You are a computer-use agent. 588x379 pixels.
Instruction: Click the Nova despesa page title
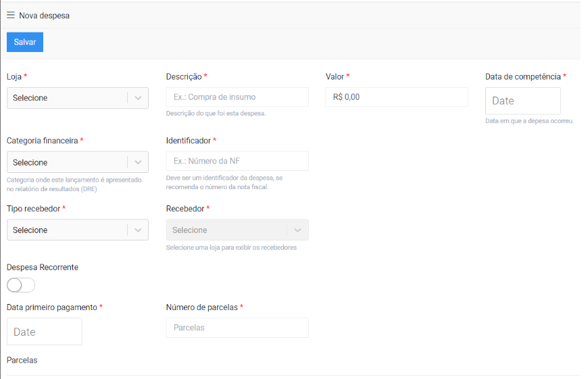click(44, 16)
